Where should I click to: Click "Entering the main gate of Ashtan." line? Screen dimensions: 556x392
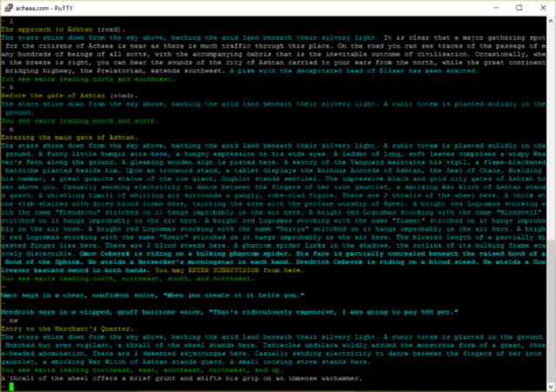point(69,137)
